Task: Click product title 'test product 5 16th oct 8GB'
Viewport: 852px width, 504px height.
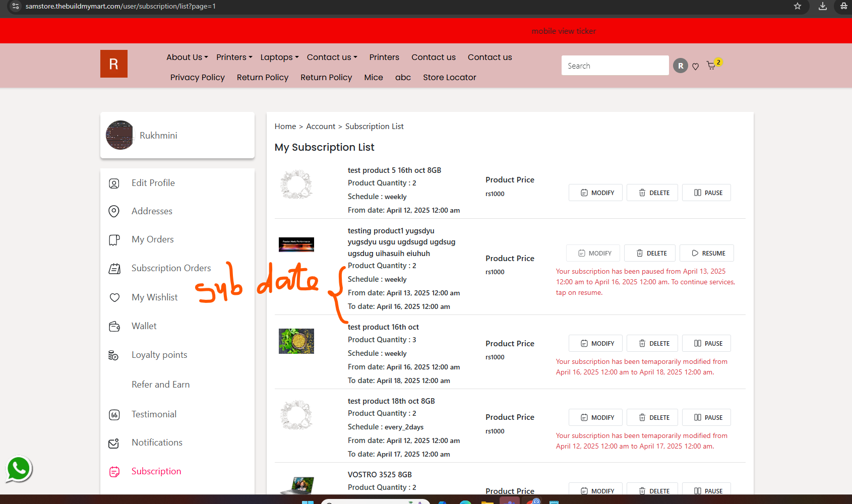Action: click(394, 170)
